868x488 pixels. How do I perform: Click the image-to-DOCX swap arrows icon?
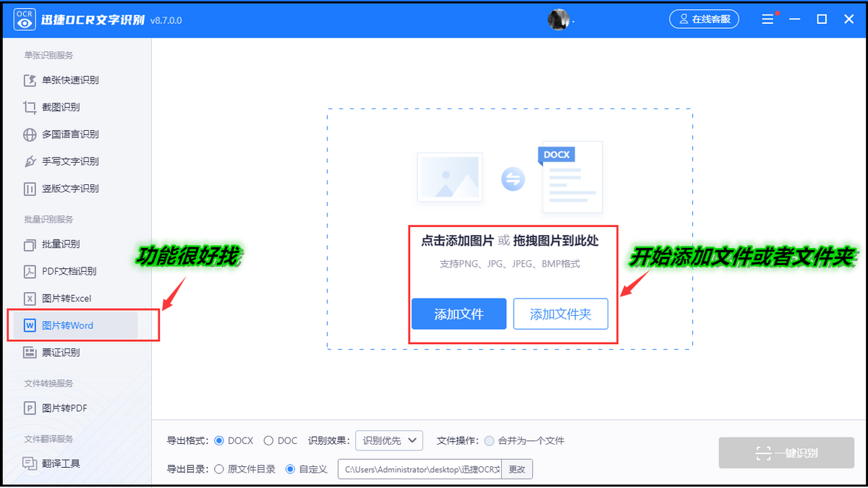tap(513, 179)
